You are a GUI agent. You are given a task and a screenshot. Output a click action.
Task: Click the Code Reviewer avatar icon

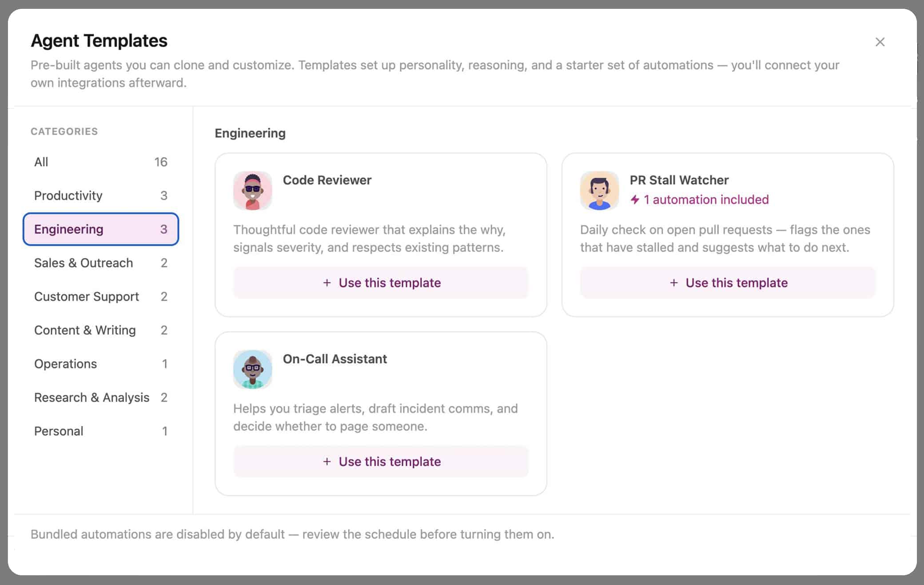[252, 191]
